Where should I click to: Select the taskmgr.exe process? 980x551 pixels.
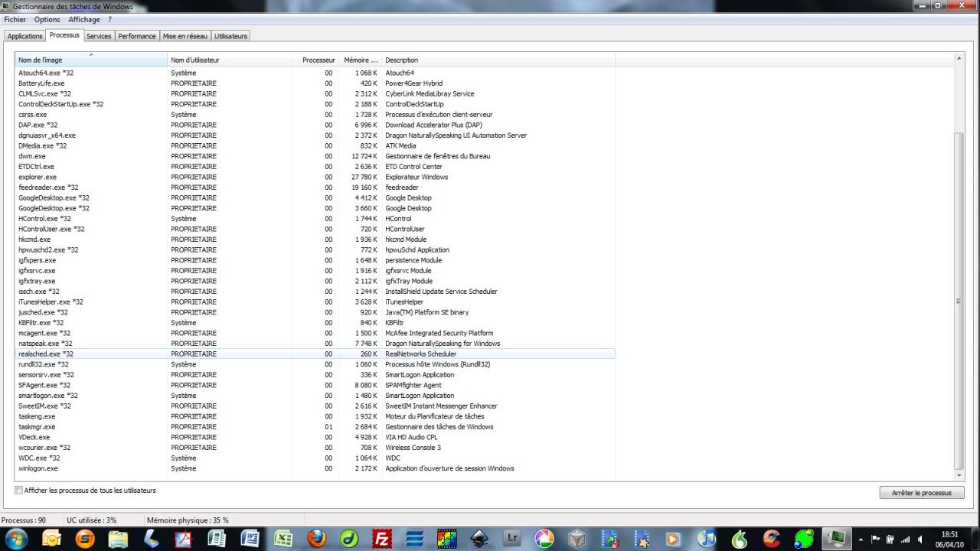(315, 427)
